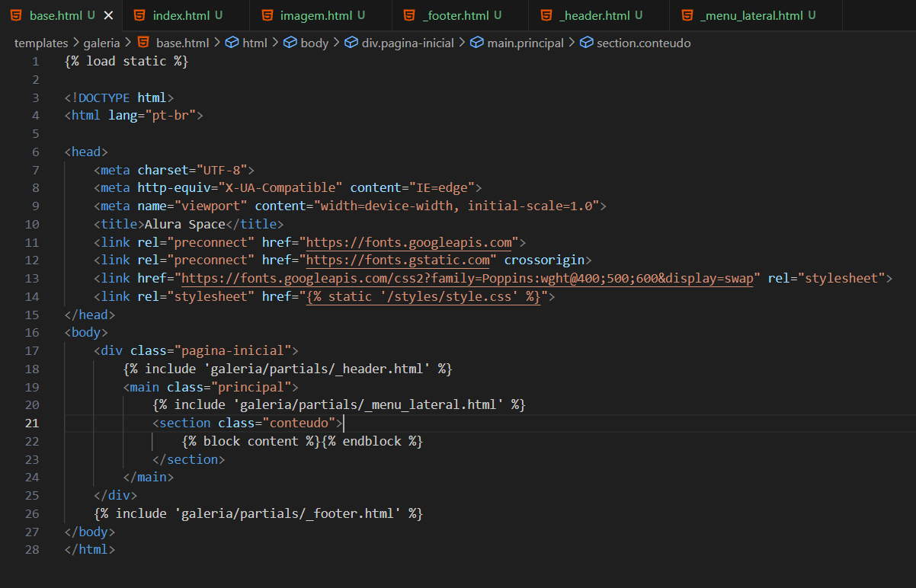Select the 'body' breadcrumb symbol

tap(314, 43)
